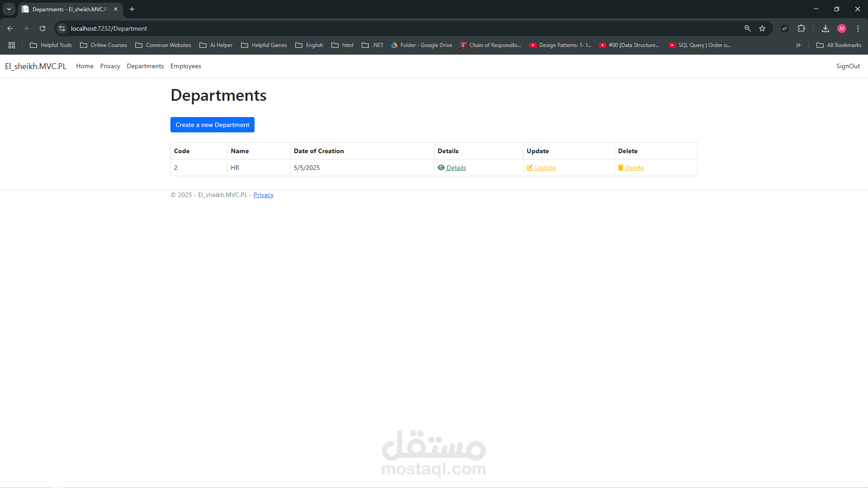
Task: Click the trash icon in Delete column
Action: (620, 168)
